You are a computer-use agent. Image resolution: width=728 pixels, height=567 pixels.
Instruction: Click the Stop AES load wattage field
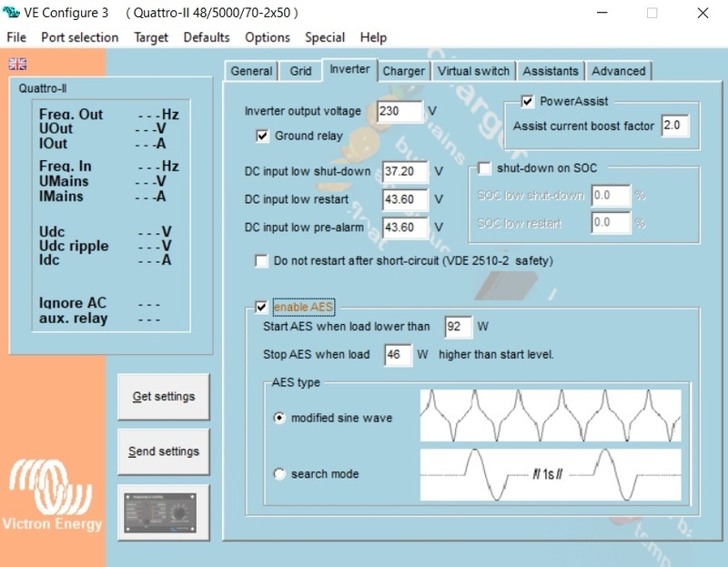click(x=398, y=355)
